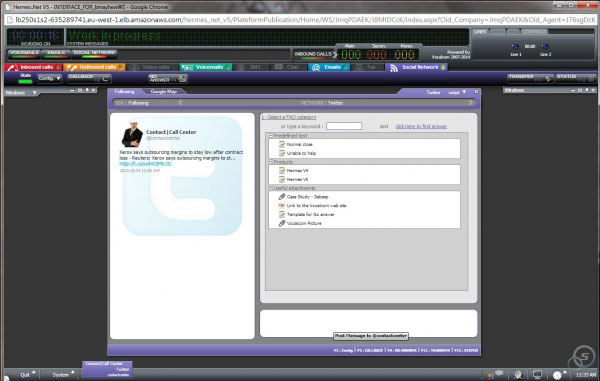Click the keyword input field
The image size is (600, 381).
tap(344, 126)
